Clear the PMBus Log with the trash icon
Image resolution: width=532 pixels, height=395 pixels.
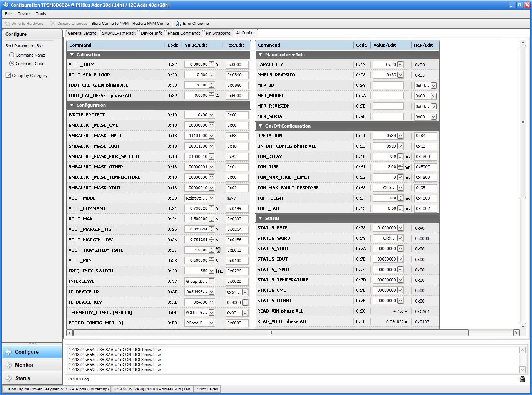coord(522,379)
